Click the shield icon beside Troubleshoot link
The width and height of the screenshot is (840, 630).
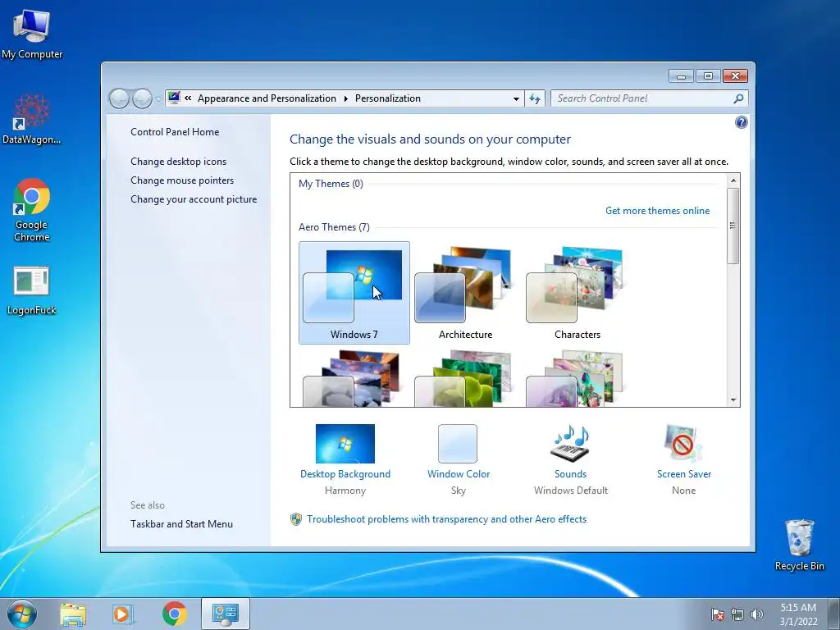click(295, 519)
